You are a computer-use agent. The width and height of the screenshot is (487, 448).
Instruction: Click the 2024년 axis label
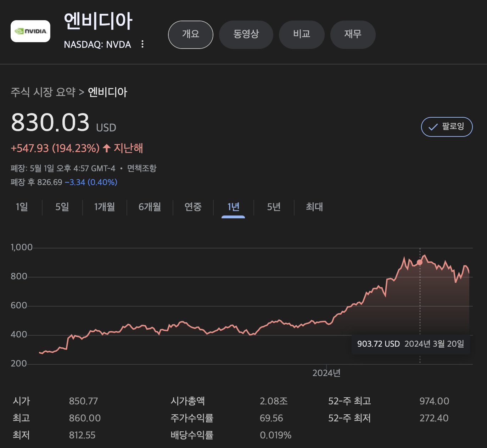click(x=326, y=373)
